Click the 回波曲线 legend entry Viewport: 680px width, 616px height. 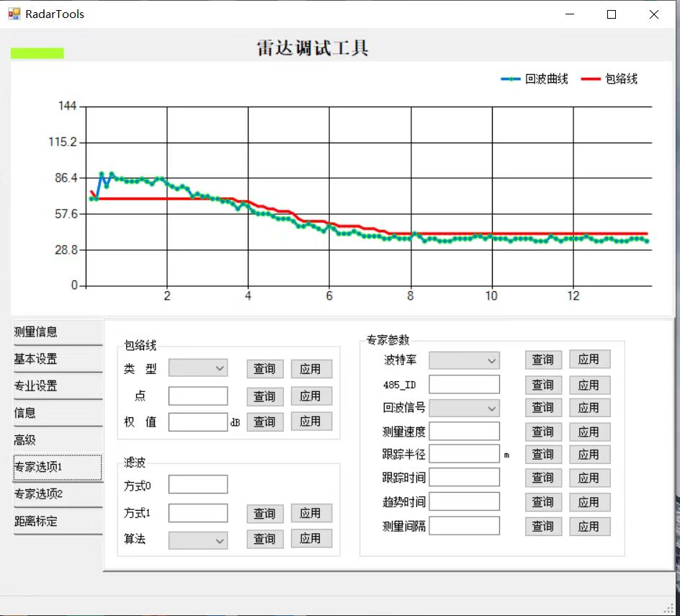pos(535,79)
